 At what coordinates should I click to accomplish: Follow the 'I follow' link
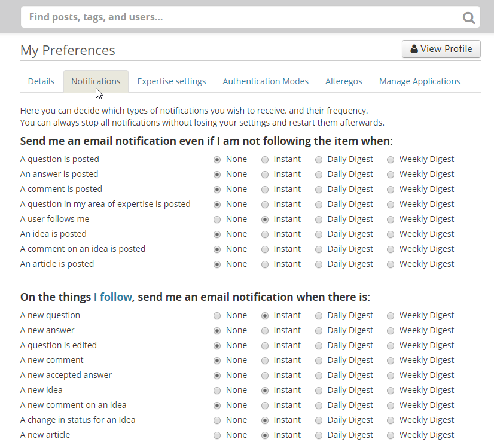112,297
